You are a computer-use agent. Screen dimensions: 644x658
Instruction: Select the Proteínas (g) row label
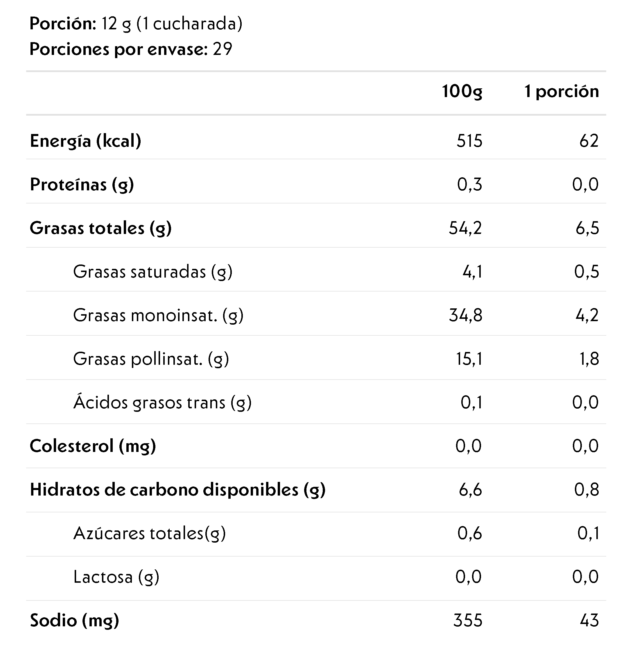click(x=82, y=185)
